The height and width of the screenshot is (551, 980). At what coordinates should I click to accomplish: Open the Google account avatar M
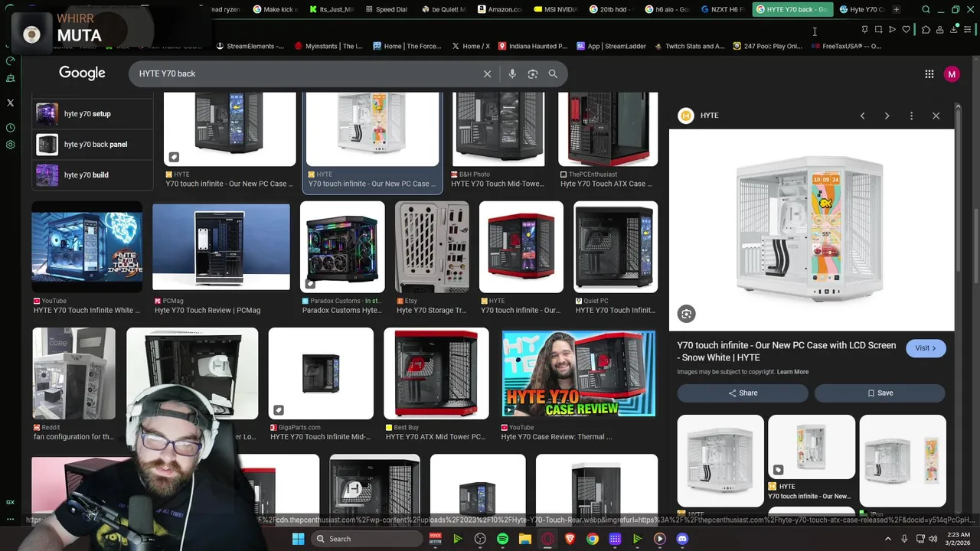pos(952,74)
